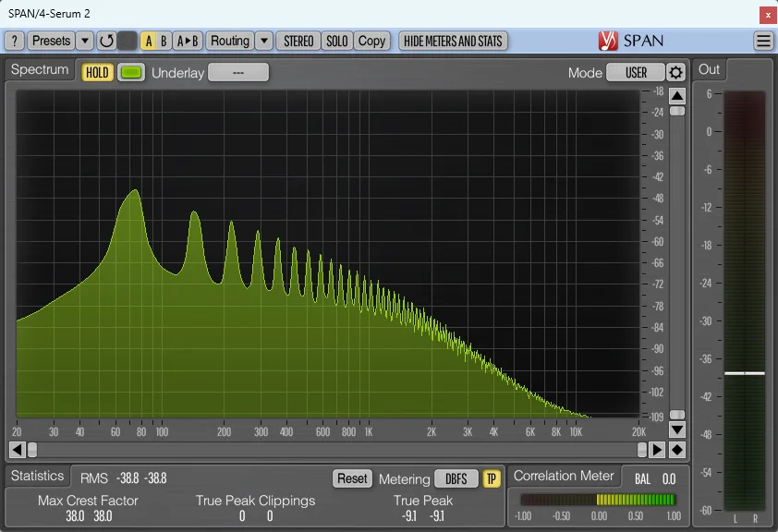Click the diagonal zoom icon below the spectrum
This screenshot has height=532, width=778.
[676, 450]
